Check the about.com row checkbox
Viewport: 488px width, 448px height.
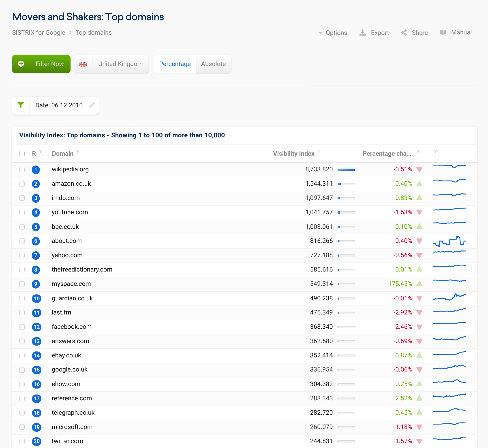(22, 241)
